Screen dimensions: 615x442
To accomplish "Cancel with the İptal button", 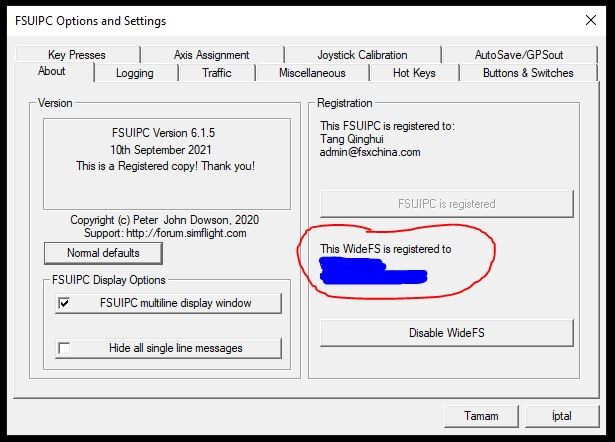I will coord(562,416).
